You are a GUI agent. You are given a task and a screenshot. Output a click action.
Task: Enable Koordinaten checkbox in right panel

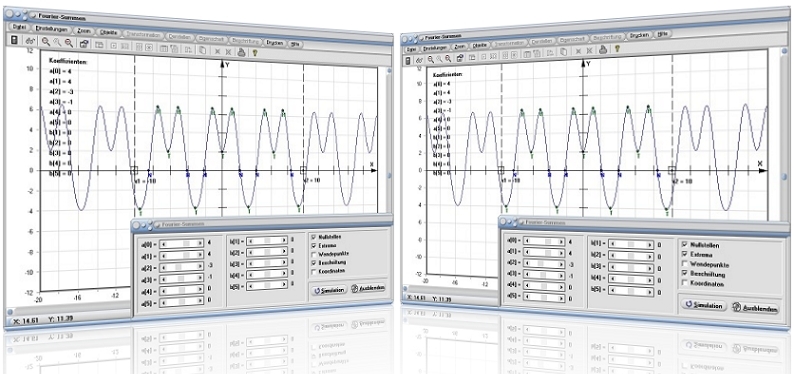(x=685, y=283)
